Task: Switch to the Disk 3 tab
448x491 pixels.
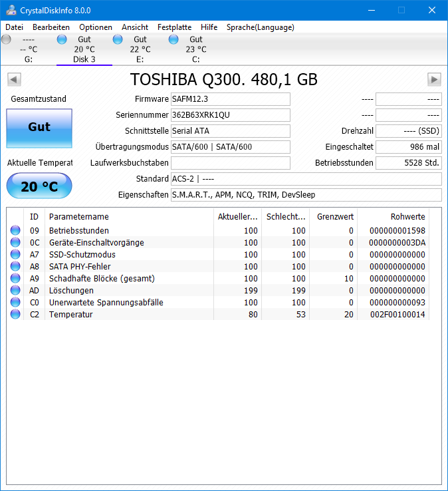Action: click(x=84, y=49)
